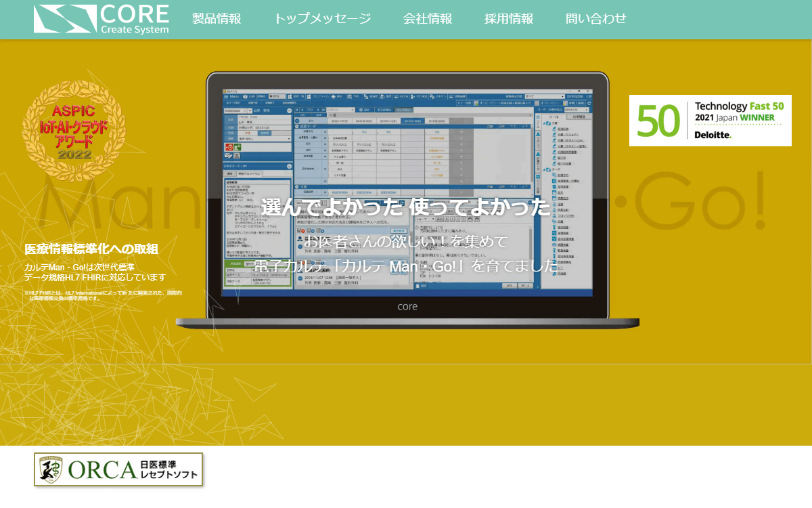Open the 採用情報 menu item
This screenshot has height=508, width=812.
[x=509, y=19]
